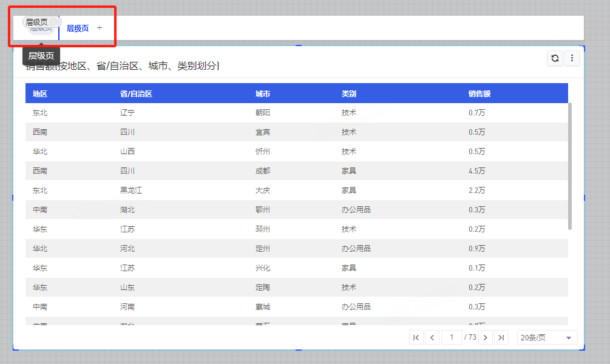Select the 类别 column header
This screenshot has width=610, height=364.
click(349, 93)
